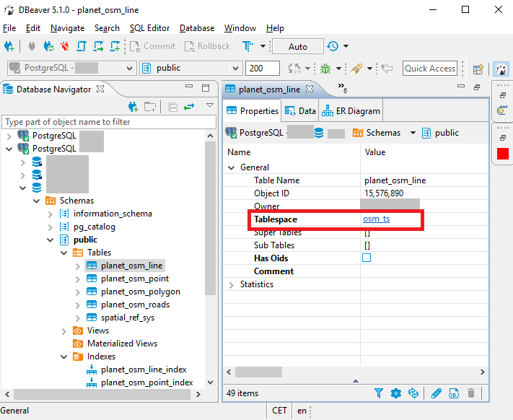Click the gear configure icon at bottom
Viewport: 513px width, 420px height.
[x=396, y=393]
